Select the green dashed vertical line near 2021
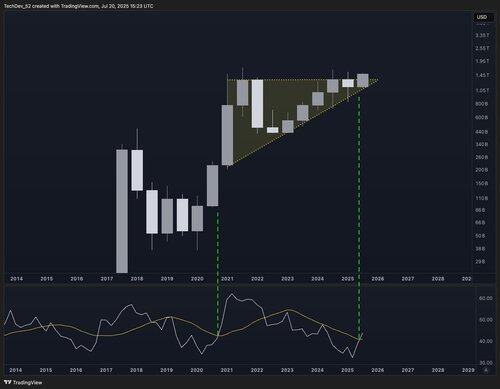The width and height of the screenshot is (500, 389). tap(218, 273)
